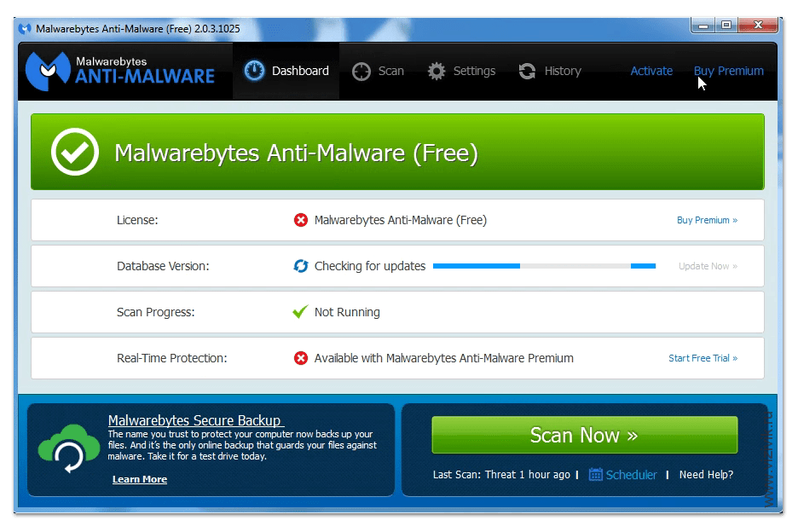Click the Update Now » link
Screen dimensions: 798x532
click(x=708, y=266)
